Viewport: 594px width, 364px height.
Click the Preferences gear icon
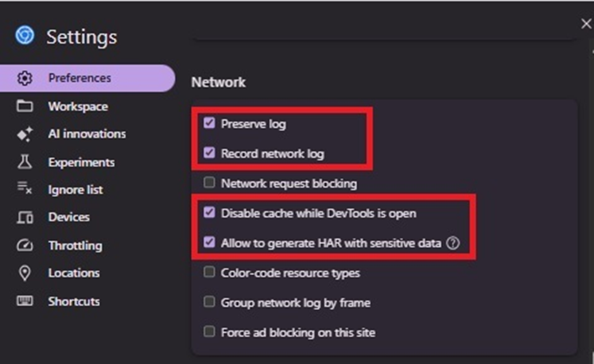point(25,78)
